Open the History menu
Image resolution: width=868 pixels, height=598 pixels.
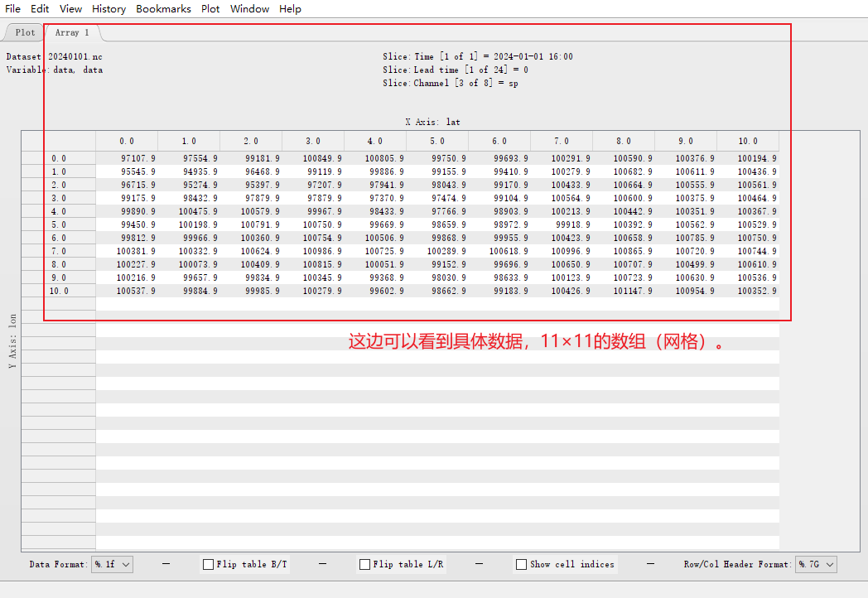pyautogui.click(x=108, y=9)
